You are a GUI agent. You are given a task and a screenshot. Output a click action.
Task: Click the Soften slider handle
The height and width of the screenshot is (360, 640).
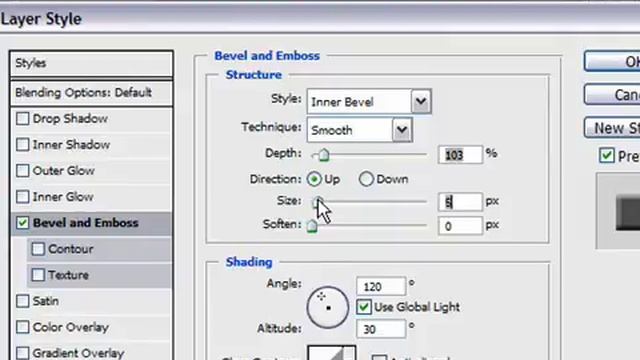pos(312,226)
